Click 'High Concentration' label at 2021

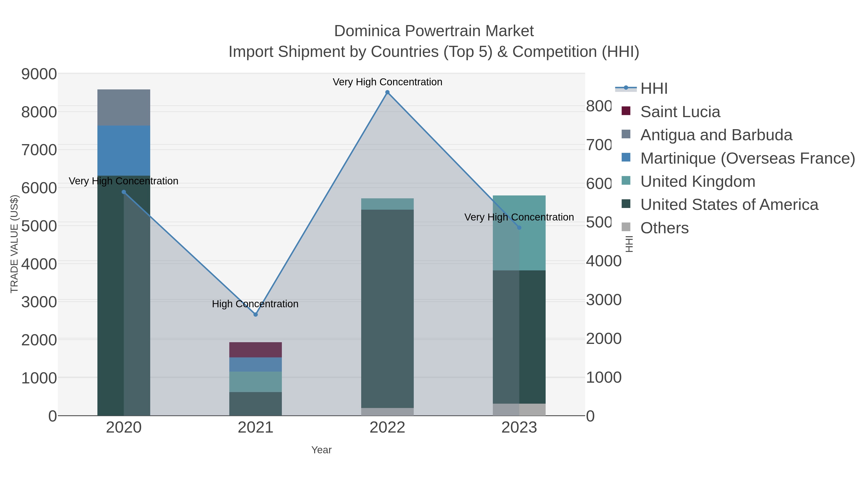click(255, 304)
